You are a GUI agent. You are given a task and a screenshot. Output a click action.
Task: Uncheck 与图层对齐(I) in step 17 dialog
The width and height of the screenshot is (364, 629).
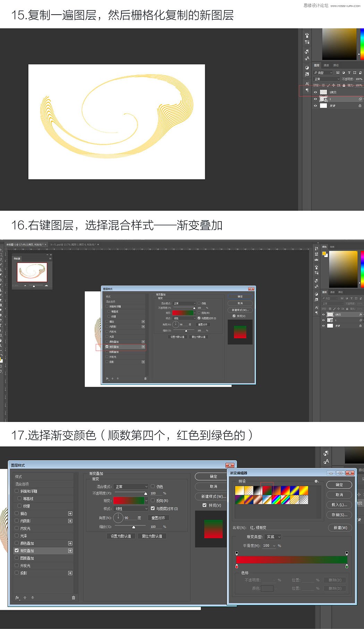(x=153, y=508)
